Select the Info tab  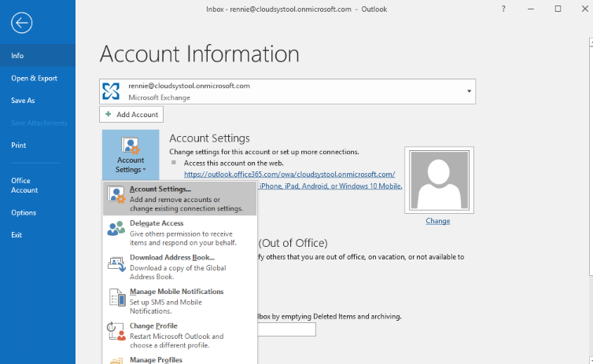pyautogui.click(x=38, y=56)
